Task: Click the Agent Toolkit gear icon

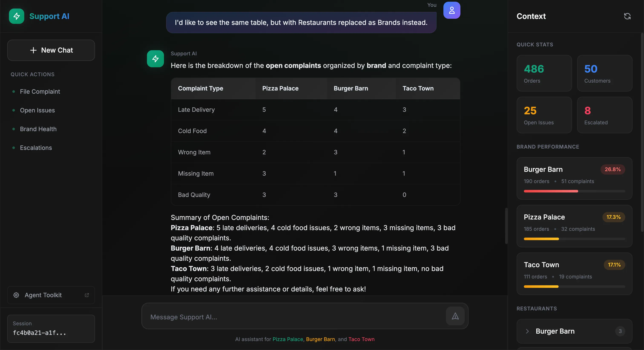Action: click(16, 295)
